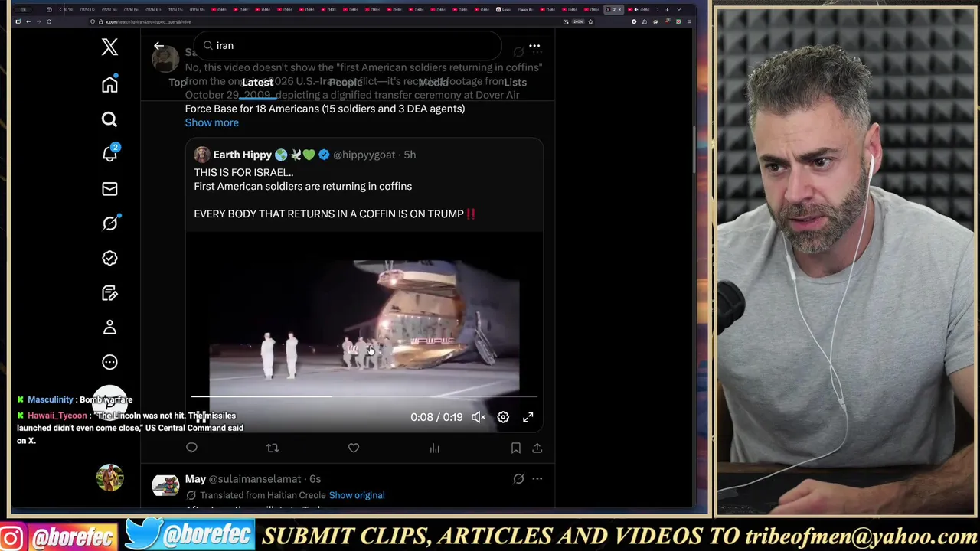Click Grok explain icon on May's post

click(518, 479)
